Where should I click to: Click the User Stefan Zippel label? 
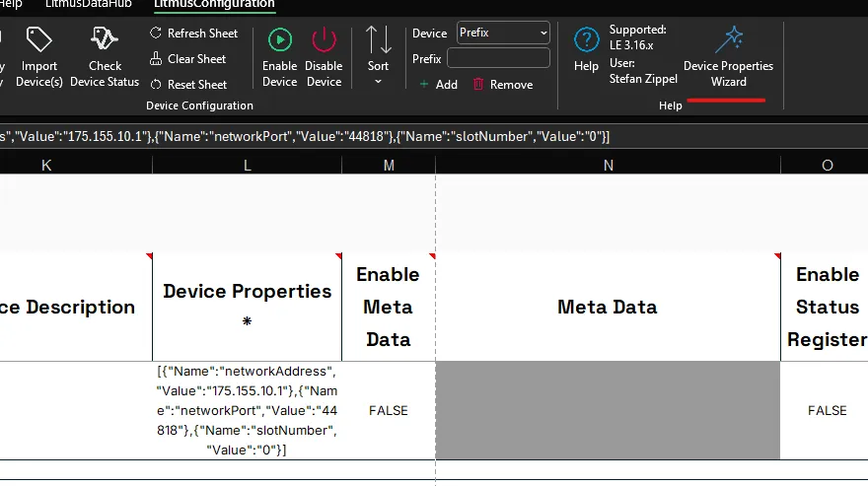click(643, 71)
